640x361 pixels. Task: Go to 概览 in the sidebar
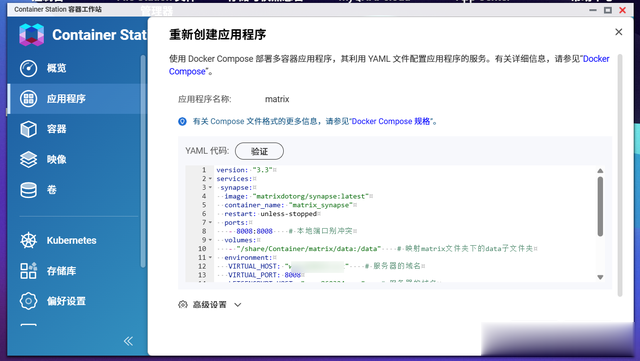(56, 68)
